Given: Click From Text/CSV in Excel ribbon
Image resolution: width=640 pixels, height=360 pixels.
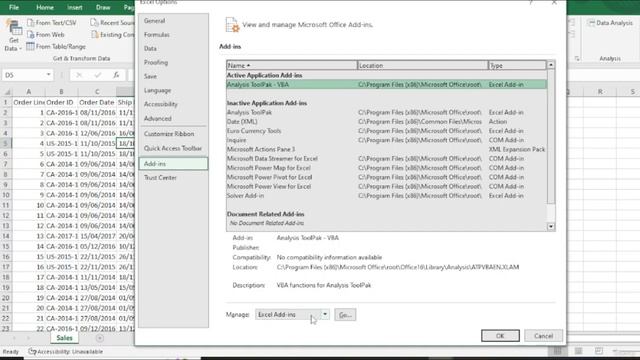Looking at the screenshot, I should coord(52,23).
